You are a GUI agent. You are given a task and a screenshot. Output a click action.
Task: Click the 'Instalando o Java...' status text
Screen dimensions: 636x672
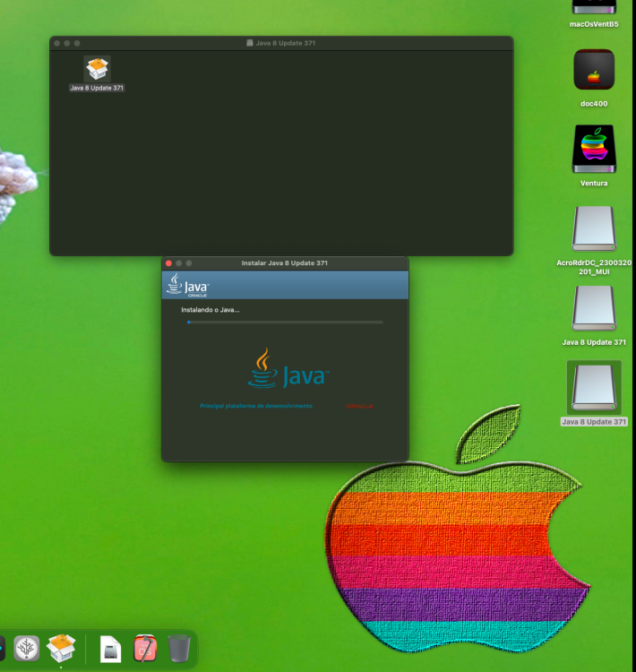tap(210, 310)
